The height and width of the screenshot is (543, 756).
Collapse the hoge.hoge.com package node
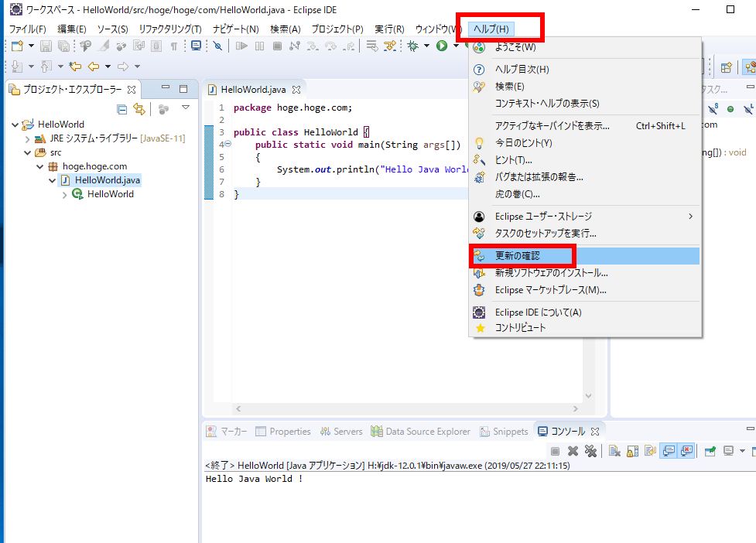(40, 167)
